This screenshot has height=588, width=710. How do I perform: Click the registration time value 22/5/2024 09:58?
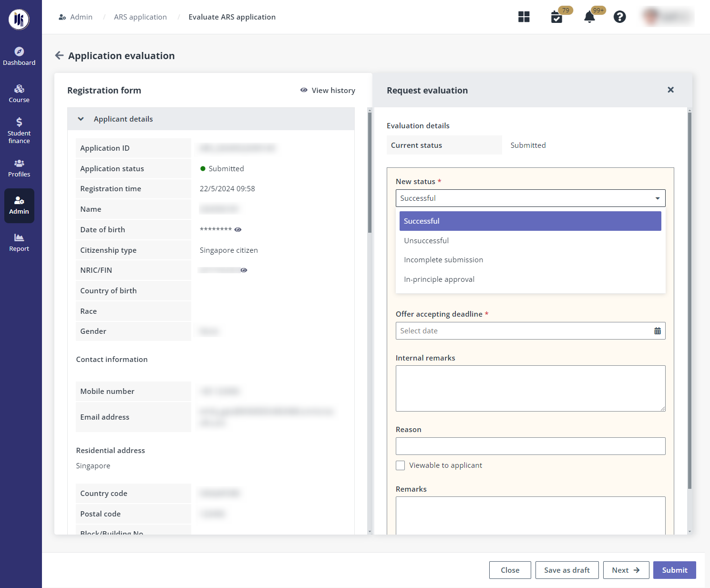coord(227,189)
